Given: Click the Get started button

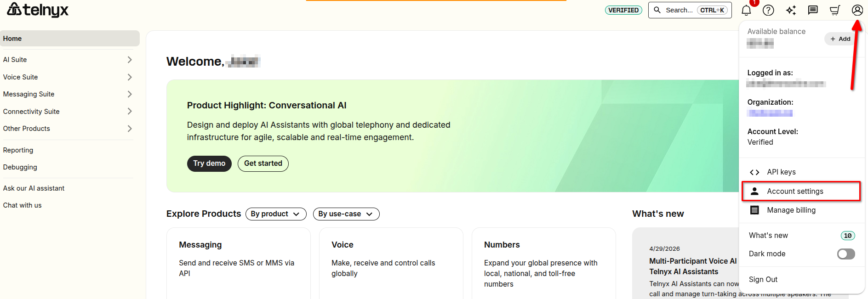Looking at the screenshot, I should point(263,164).
